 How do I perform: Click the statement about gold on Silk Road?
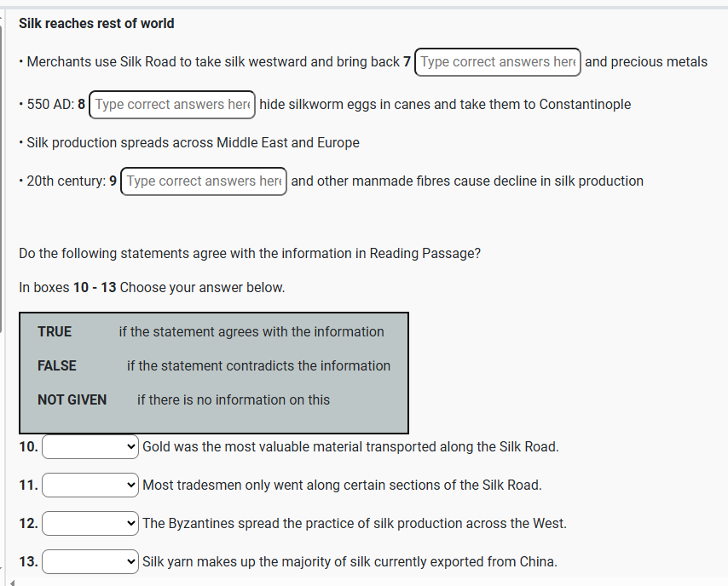coord(350,447)
